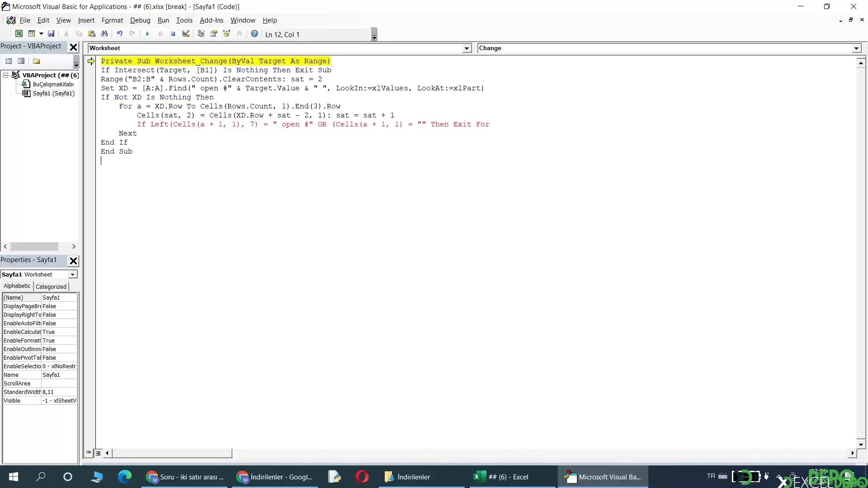The height and width of the screenshot is (488, 868).
Task: Open Properties Window via toolbar icon
Action: pyautogui.click(x=214, y=34)
